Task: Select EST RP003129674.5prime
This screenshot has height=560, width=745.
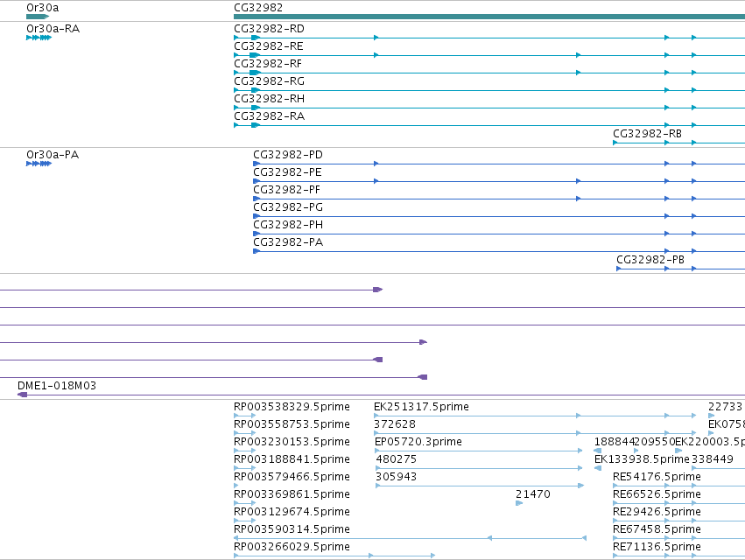Action: 292,513
